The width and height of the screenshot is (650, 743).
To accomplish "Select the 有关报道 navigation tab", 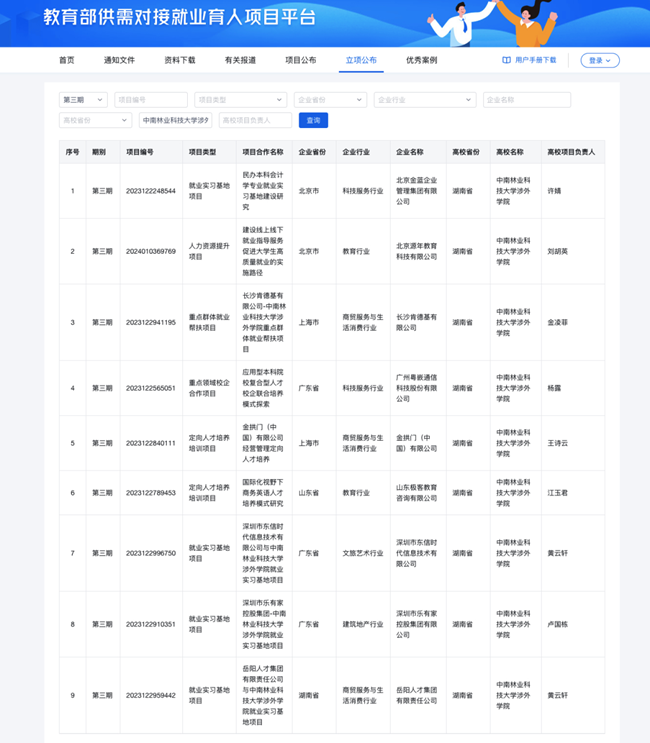I will tap(240, 60).
